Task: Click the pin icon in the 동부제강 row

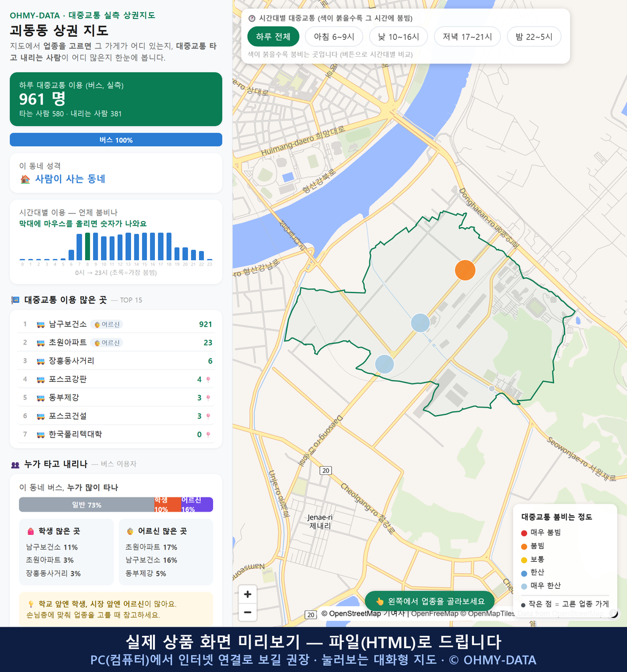Action: [x=208, y=398]
